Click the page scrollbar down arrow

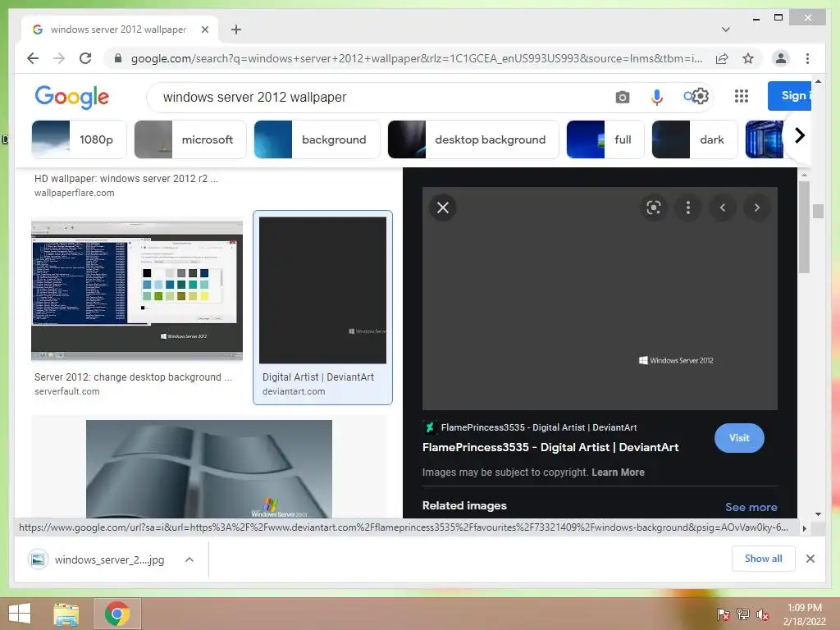818,514
